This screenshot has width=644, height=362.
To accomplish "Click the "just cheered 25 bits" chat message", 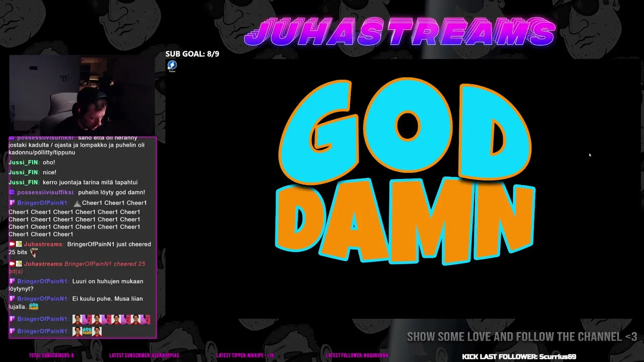I will click(79, 248).
